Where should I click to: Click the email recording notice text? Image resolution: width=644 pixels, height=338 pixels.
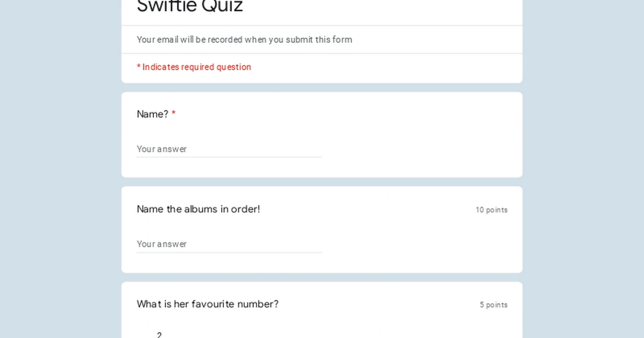[x=244, y=40]
